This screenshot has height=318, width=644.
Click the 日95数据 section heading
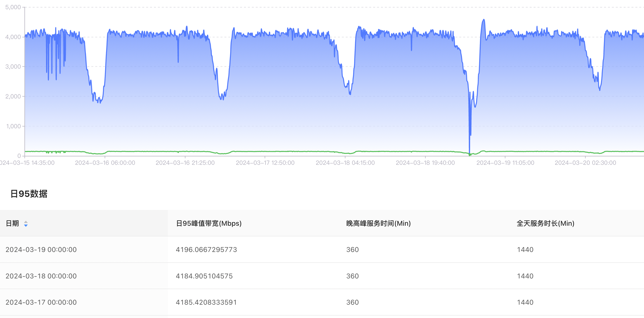29,194
